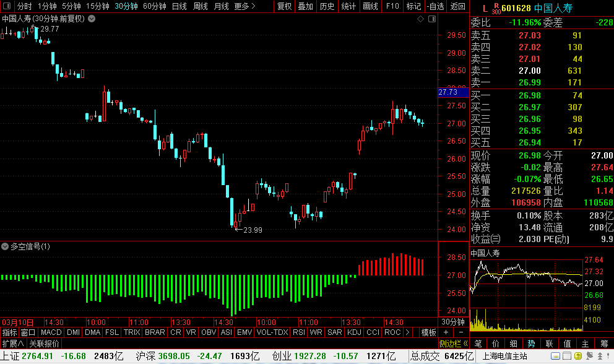The height and width of the screenshot is (364, 614).
Task: Select the KDJ indicator
Action: (355, 332)
